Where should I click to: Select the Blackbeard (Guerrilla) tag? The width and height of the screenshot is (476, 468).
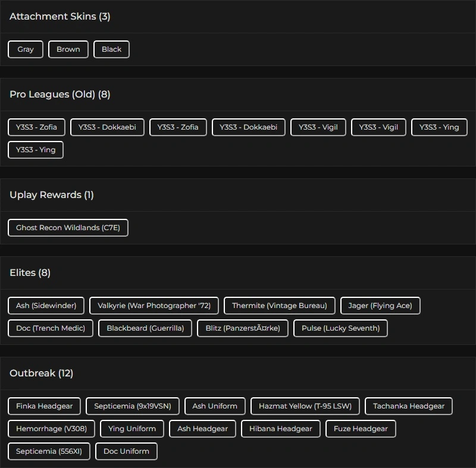(145, 328)
